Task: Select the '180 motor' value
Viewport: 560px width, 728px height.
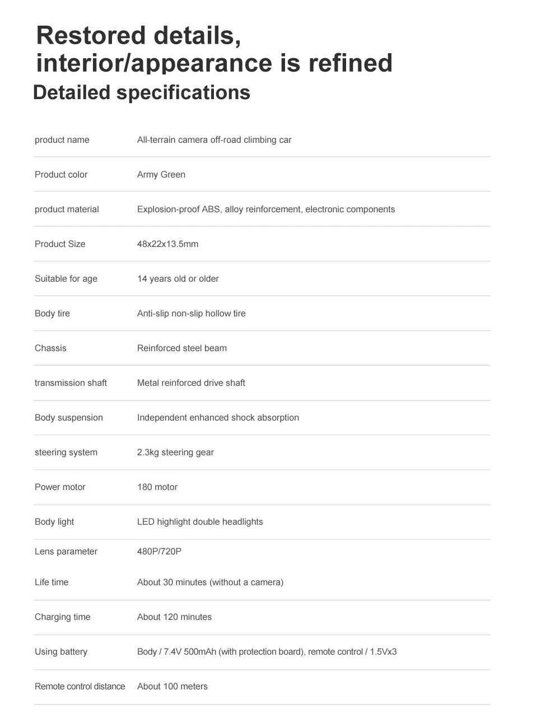Action: pos(157,487)
